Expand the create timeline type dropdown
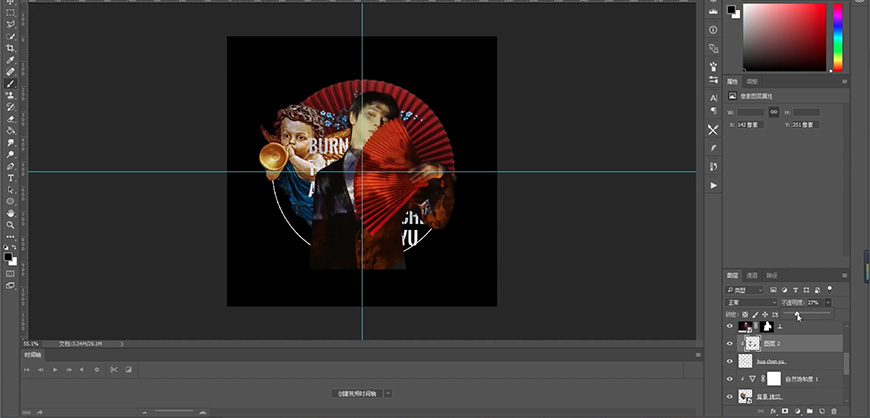The width and height of the screenshot is (870, 418). tap(388, 394)
